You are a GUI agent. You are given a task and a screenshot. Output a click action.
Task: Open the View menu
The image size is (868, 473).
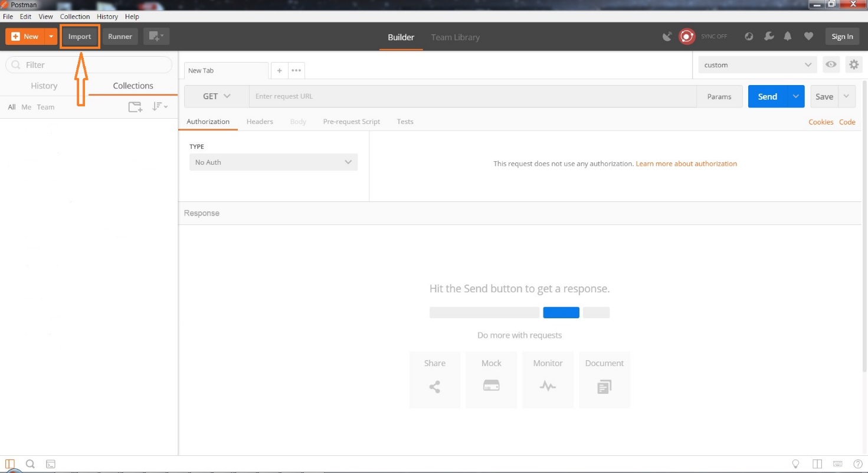[45, 17]
